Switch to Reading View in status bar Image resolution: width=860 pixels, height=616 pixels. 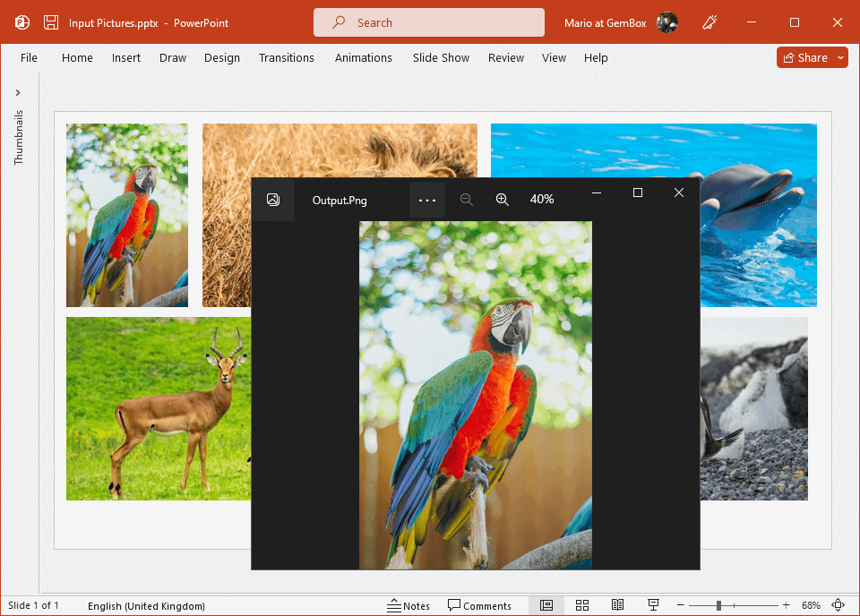(x=617, y=605)
